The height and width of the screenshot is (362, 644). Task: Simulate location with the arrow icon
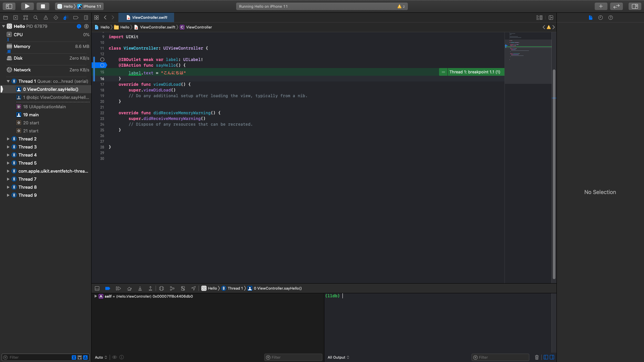[x=193, y=288]
